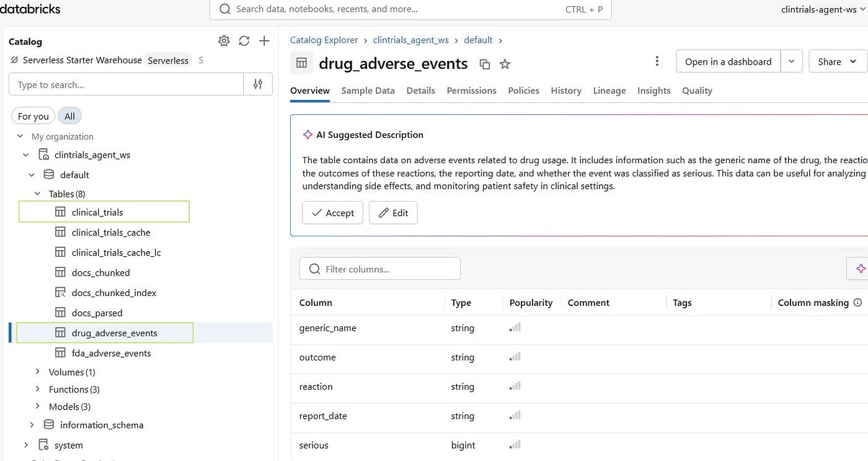
Task: Edit the AI suggested description
Action: click(x=393, y=212)
